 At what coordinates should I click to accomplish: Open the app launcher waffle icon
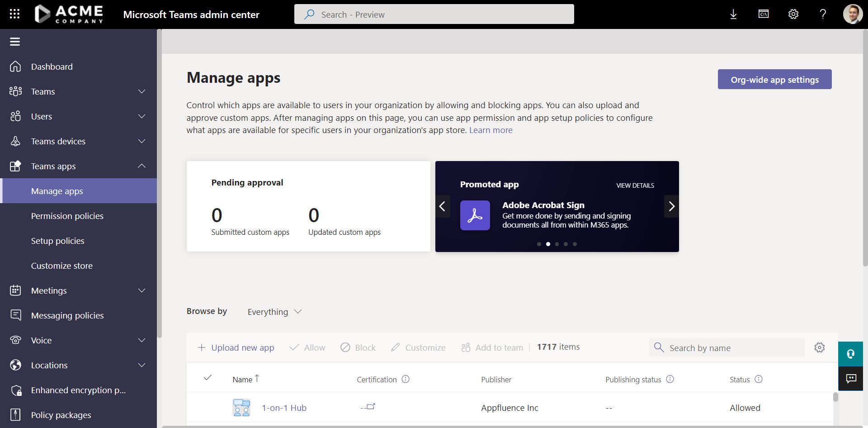(14, 14)
